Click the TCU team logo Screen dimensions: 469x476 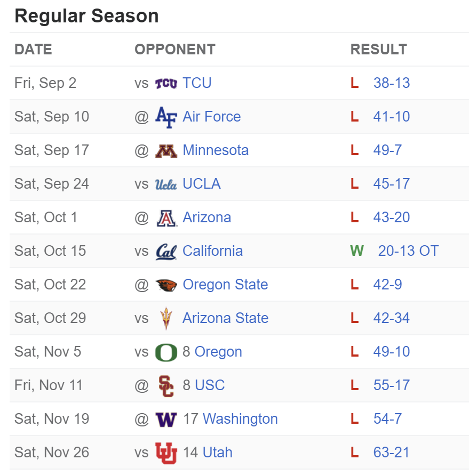tap(166, 83)
